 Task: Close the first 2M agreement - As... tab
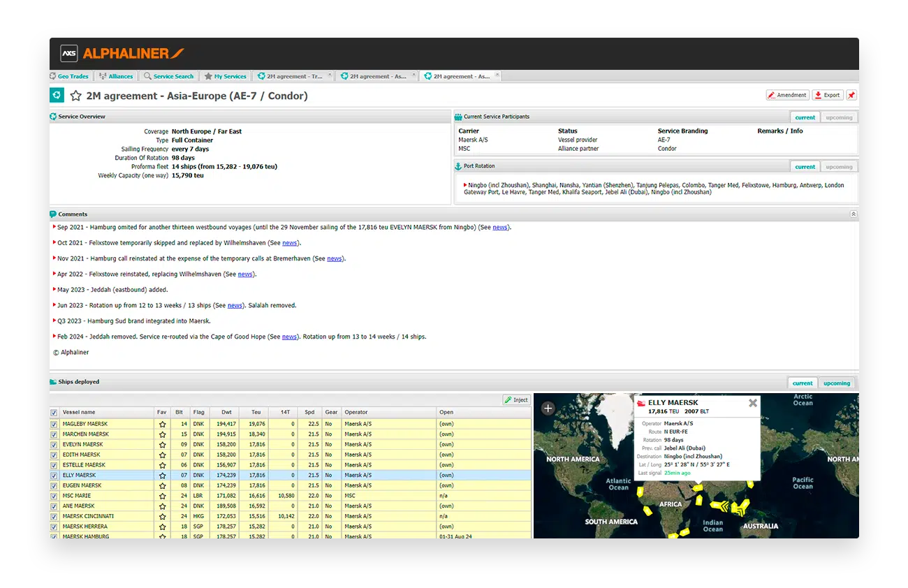point(413,74)
